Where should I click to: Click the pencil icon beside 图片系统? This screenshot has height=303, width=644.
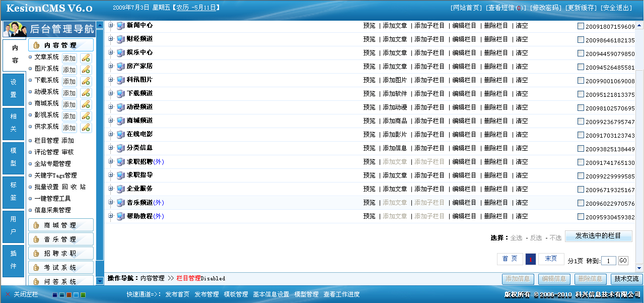coord(86,69)
